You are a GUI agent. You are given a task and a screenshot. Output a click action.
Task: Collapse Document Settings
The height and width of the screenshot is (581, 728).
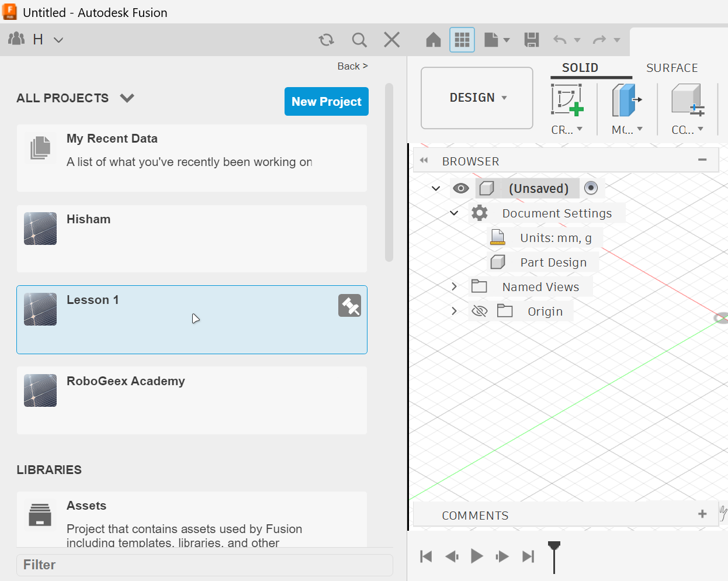pos(454,213)
